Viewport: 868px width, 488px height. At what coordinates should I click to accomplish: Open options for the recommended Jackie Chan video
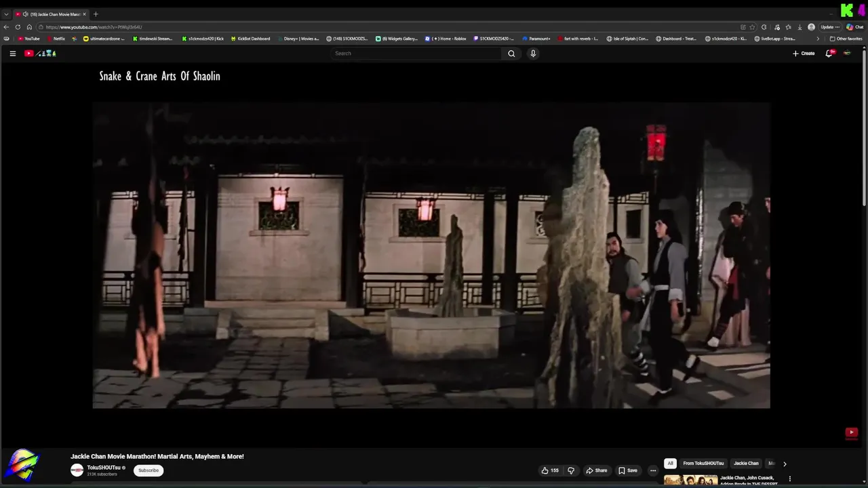tap(789, 479)
